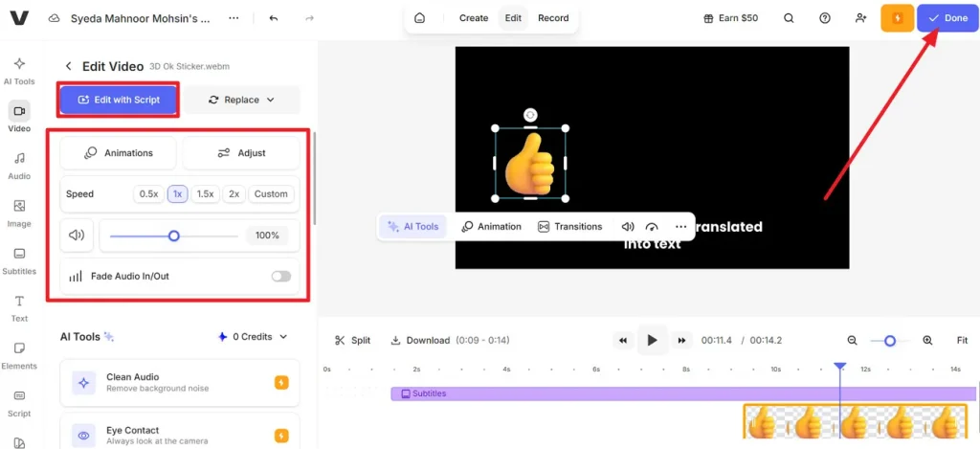The height and width of the screenshot is (449, 980).
Task: Adjust the timeline zoom slider handle
Action: 889,341
